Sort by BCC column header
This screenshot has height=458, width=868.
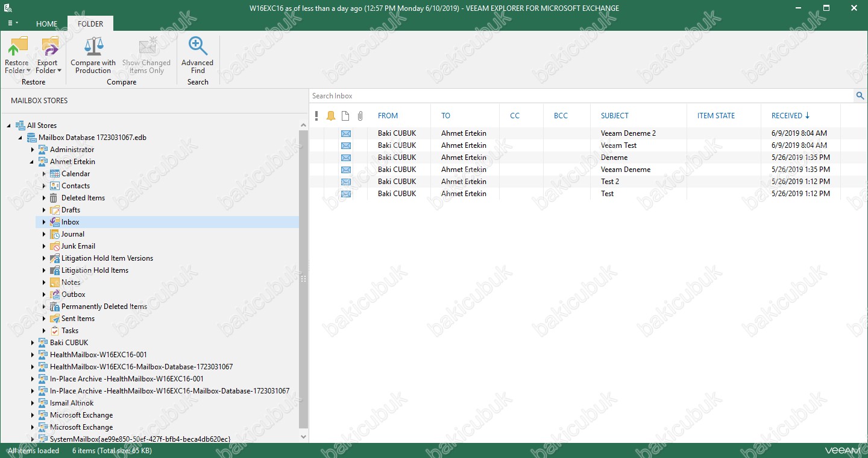pos(561,116)
